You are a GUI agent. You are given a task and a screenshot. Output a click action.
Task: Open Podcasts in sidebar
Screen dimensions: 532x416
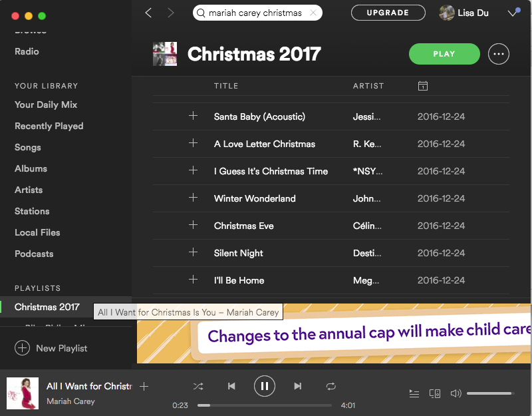click(x=34, y=254)
